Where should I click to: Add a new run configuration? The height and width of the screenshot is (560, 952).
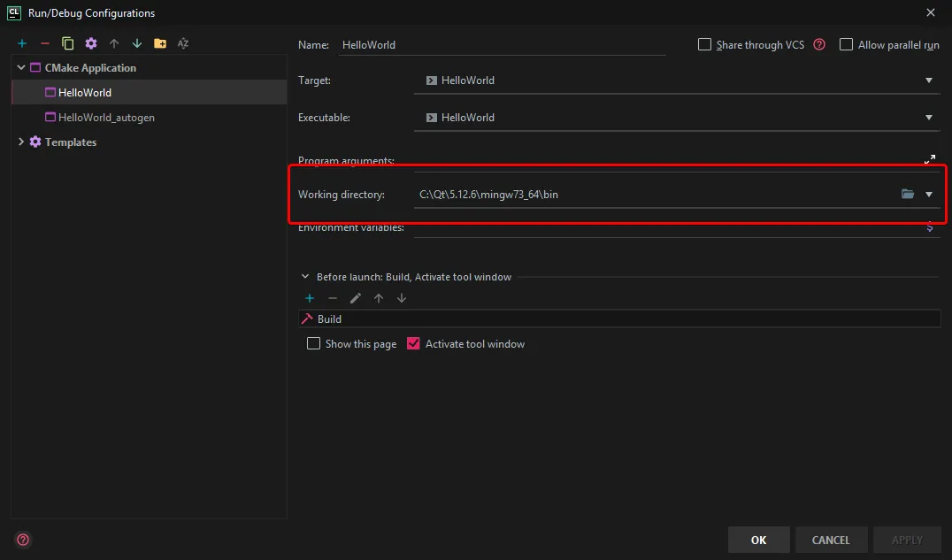tap(22, 43)
